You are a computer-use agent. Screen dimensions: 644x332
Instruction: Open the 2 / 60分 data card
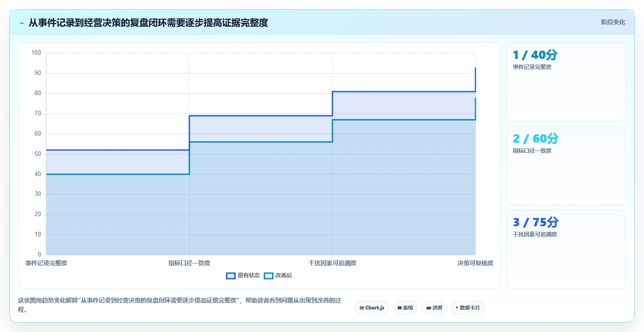[566, 166]
